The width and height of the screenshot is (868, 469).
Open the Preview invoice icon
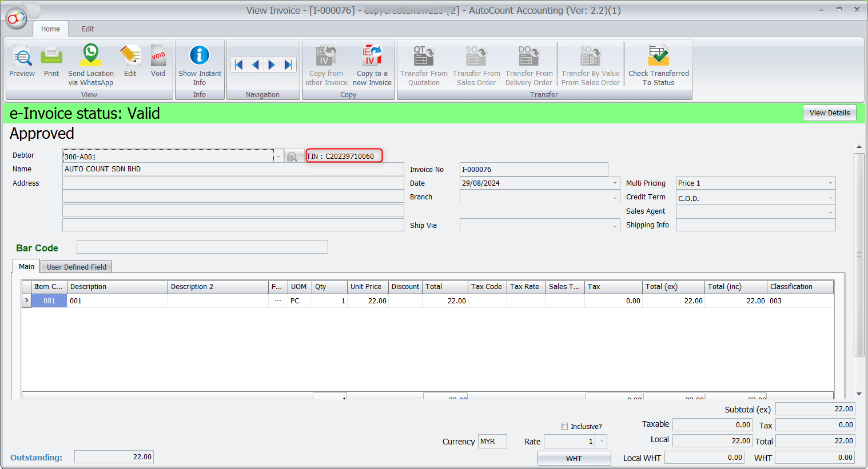click(x=22, y=61)
